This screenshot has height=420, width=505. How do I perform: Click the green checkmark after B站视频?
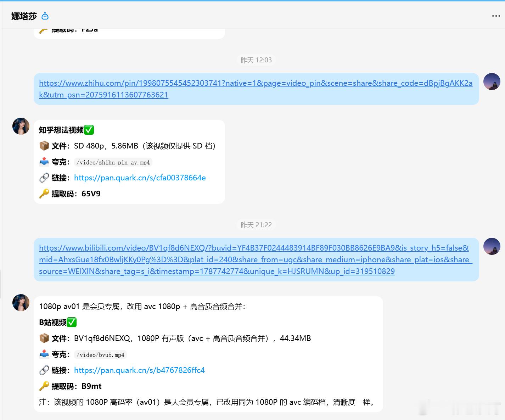click(x=72, y=323)
